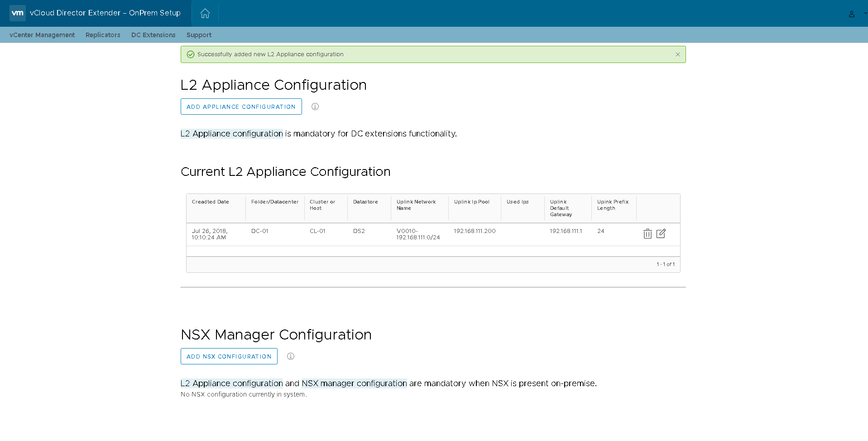Click the NSX Manager Configuration heading
Image resolution: width=868 pixels, height=441 pixels.
[276, 335]
